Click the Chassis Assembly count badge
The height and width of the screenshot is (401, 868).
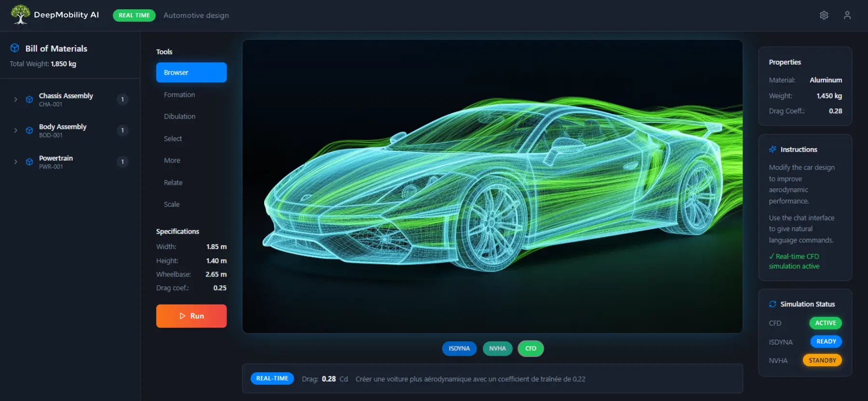pos(122,99)
